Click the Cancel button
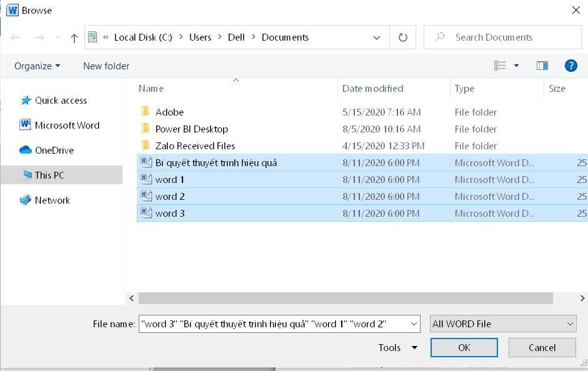Viewport: 588px width, 371px height. (x=542, y=348)
